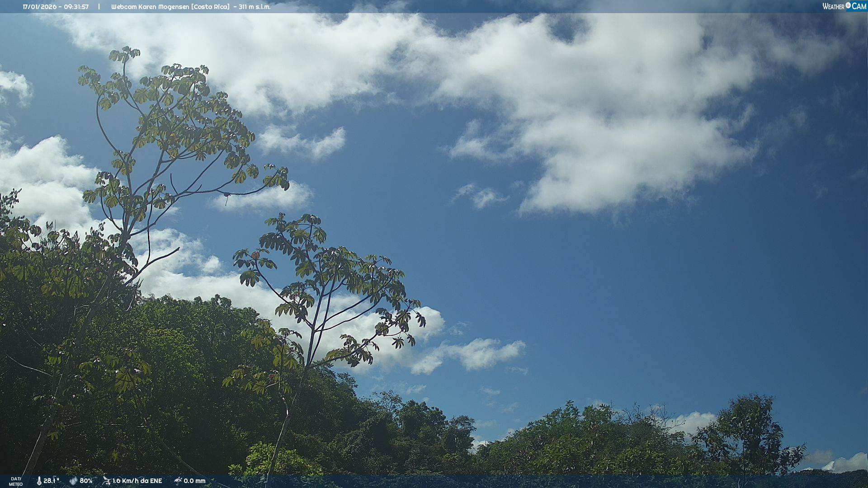This screenshot has width=868, height=488.
Task: Select the 28.1° temperature reading
Action: click(x=51, y=481)
